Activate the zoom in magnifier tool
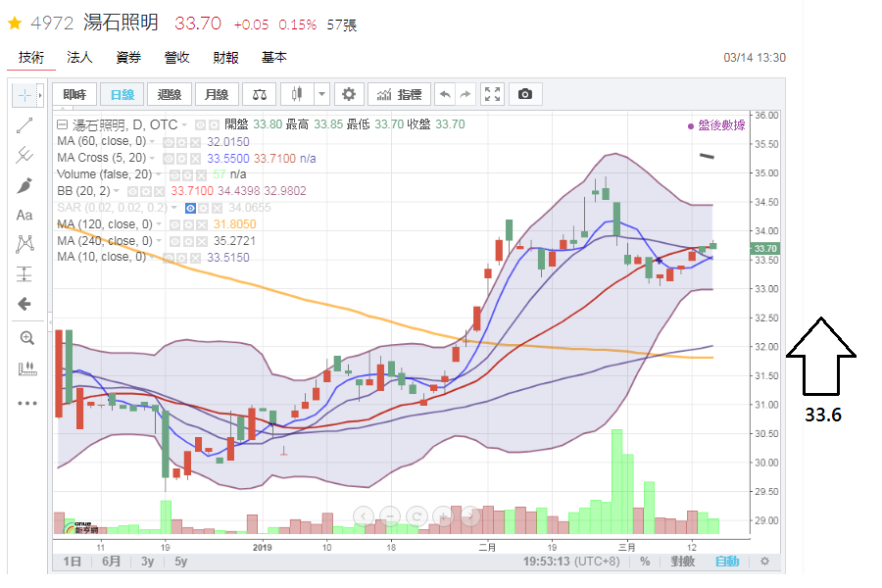 [x=25, y=338]
